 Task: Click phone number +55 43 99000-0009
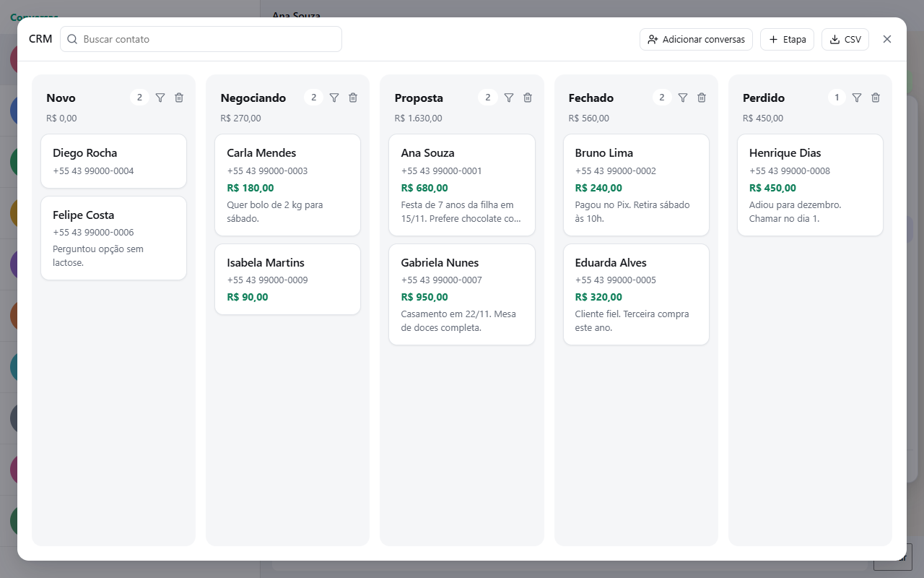tap(267, 280)
